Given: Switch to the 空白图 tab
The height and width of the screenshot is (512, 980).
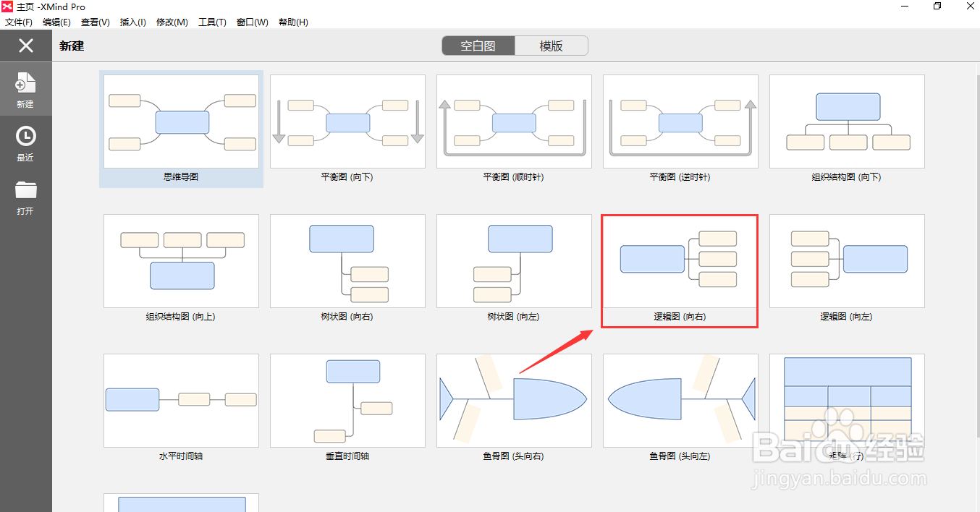Looking at the screenshot, I should [x=478, y=46].
